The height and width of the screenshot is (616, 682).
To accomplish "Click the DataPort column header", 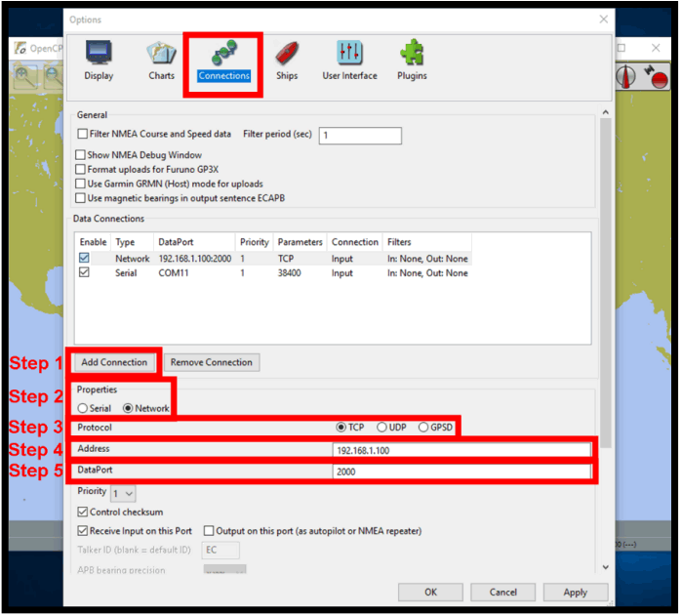I will click(194, 242).
